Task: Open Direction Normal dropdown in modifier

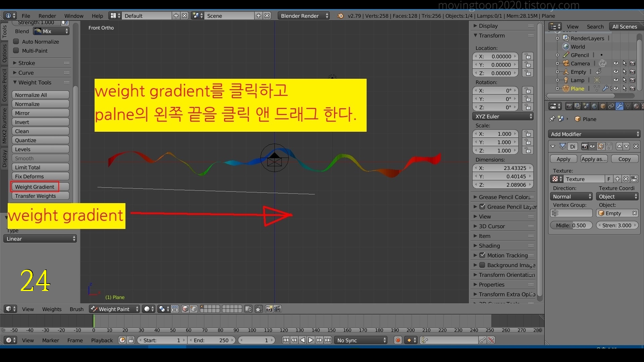Action: point(571,197)
